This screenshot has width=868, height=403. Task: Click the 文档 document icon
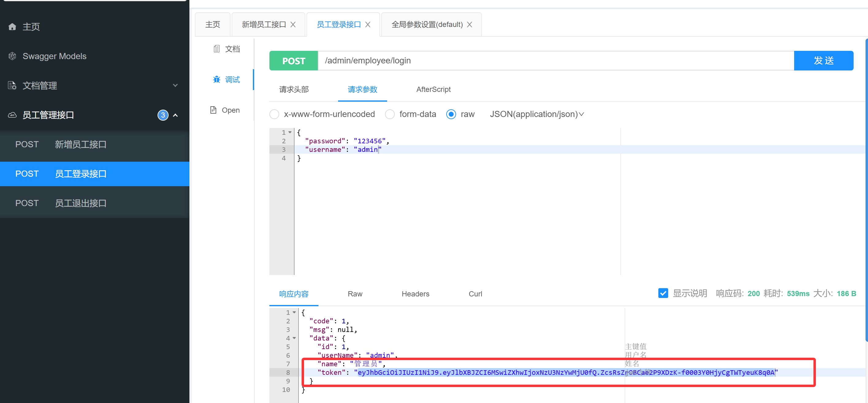click(217, 49)
